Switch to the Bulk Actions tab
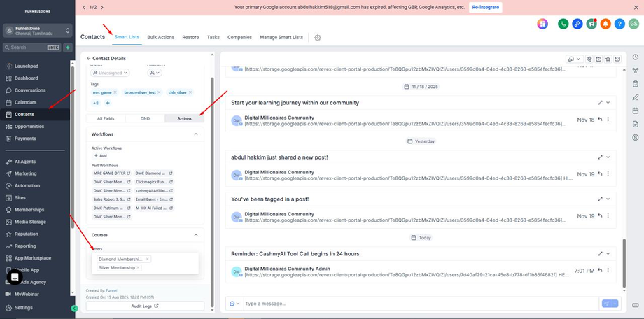The height and width of the screenshot is (319, 644). pos(160,37)
